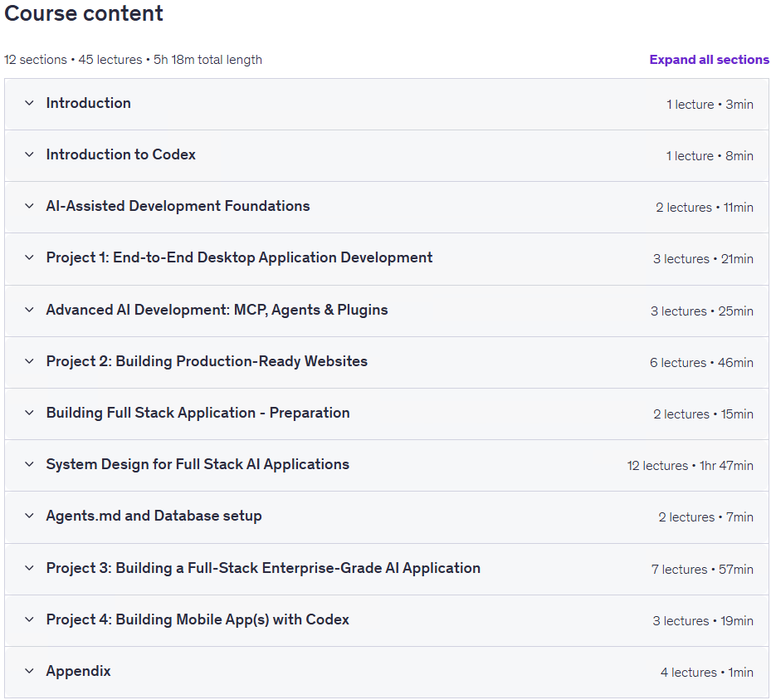
Task: Click the '3 lectures • 21min' label
Action: pos(703,259)
